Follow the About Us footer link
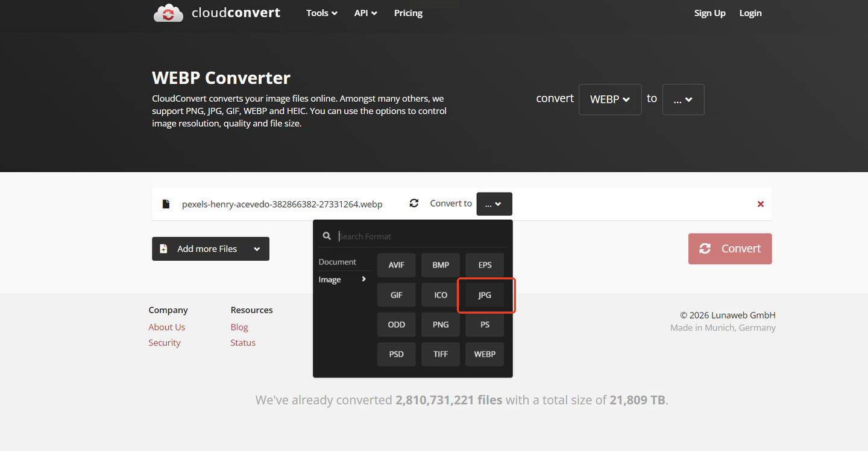 coord(167,327)
